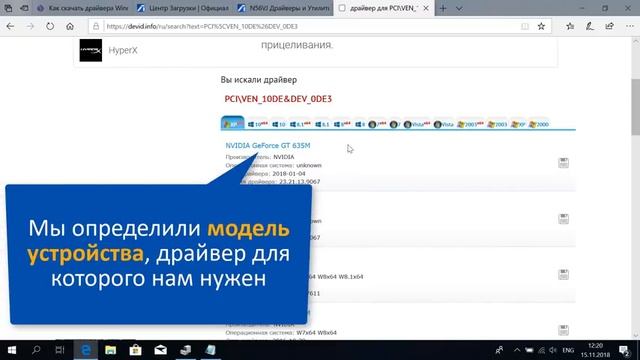Open NVIDIA GeForce GT 635M driver link
640x360 pixels.
268,145
